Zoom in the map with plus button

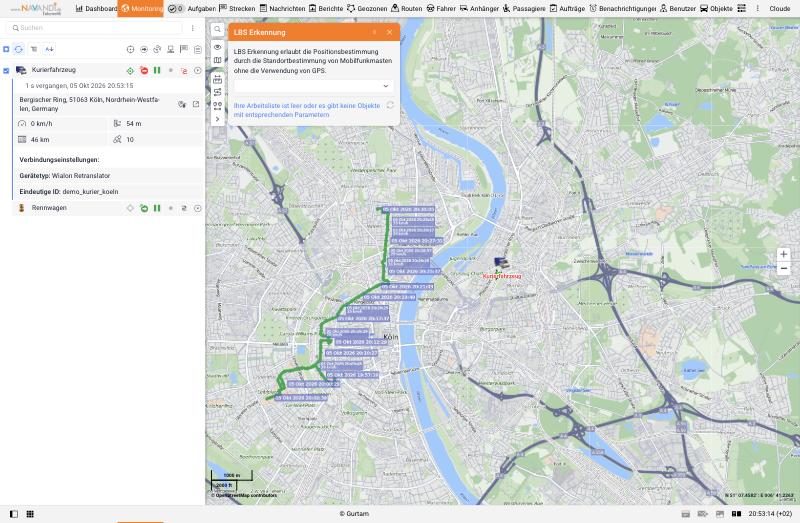(784, 254)
